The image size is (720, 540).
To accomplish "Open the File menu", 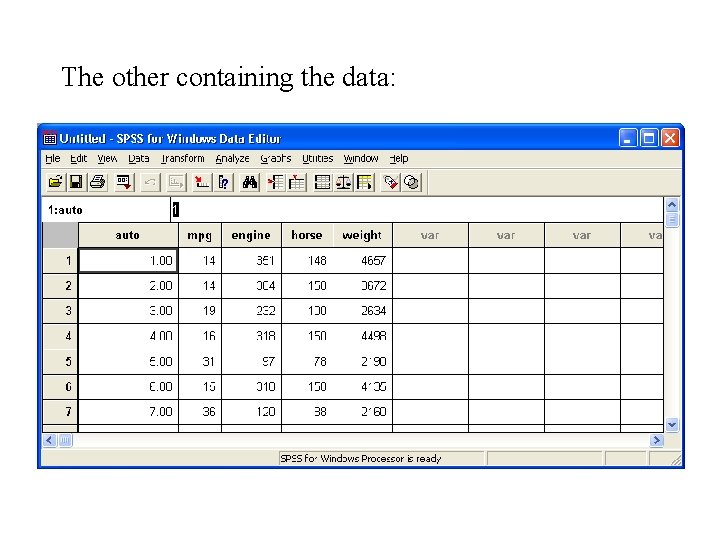I will [52, 158].
